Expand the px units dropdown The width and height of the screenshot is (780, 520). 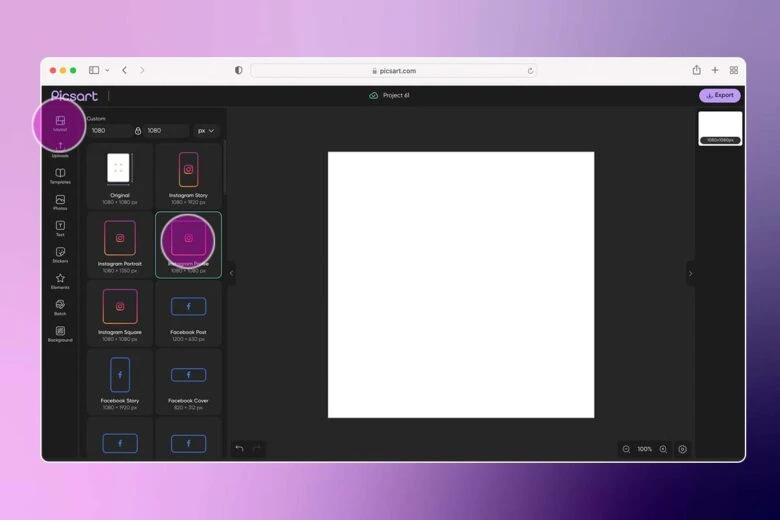point(207,131)
